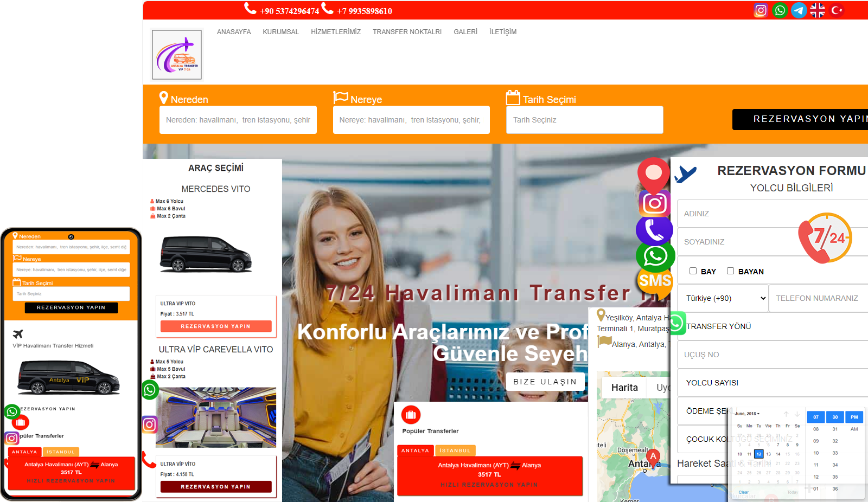Click the calendar next month down arrow
The width and height of the screenshot is (868, 502).
[x=797, y=414]
